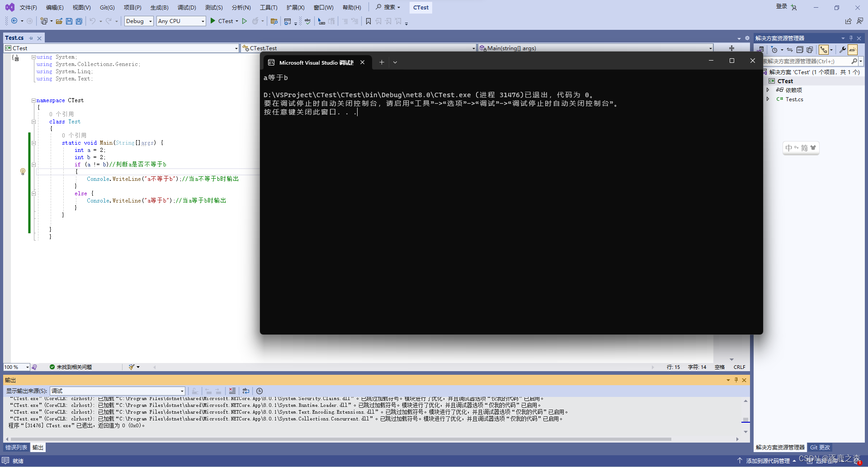The height and width of the screenshot is (467, 868).
Task: Toggle auto-hide pin on Output panel
Action: [736, 380]
